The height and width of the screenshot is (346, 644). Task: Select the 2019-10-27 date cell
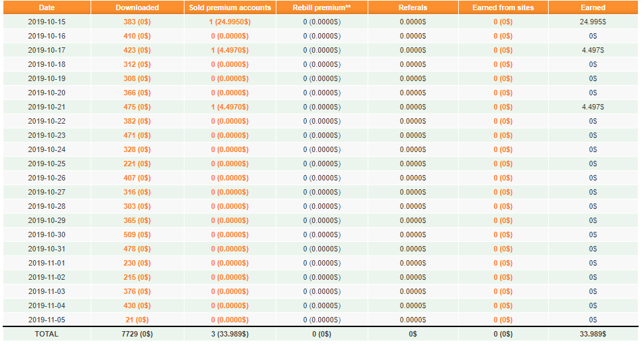pos(47,192)
